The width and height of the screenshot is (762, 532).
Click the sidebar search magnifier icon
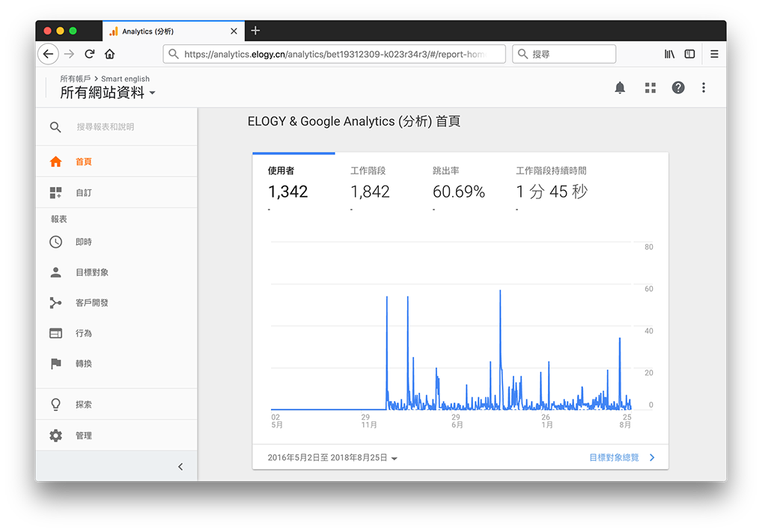(55, 127)
